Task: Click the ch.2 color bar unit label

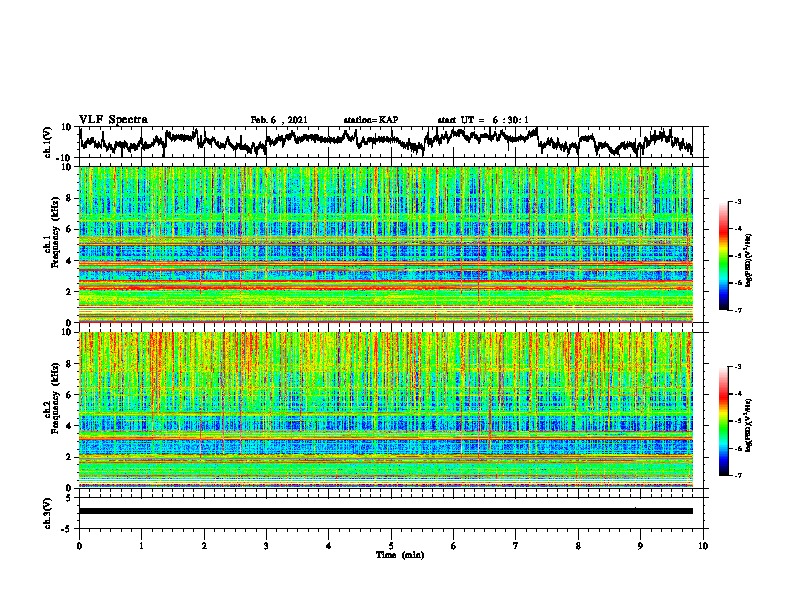Action: click(x=749, y=425)
